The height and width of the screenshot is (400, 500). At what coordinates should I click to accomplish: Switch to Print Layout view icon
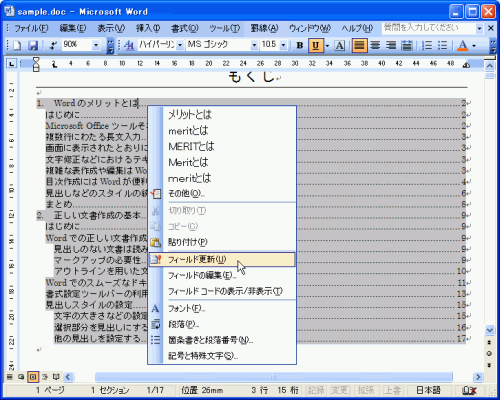[x=33, y=377]
